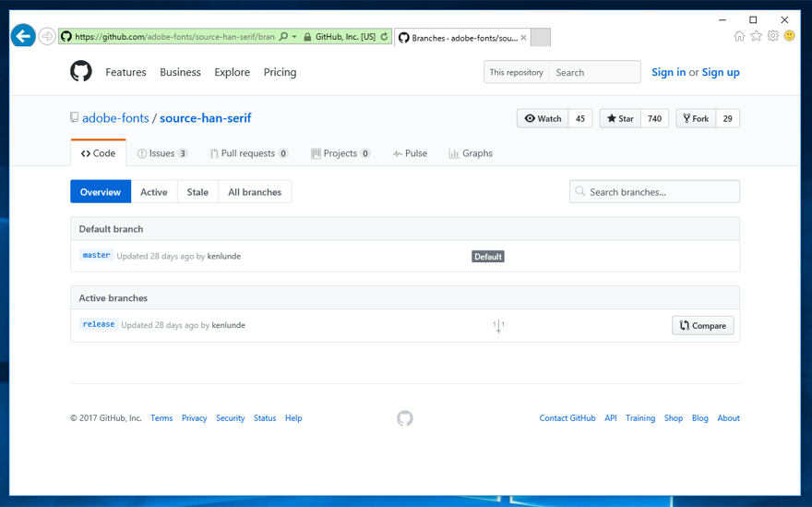
Task: Select the Overview branches filter
Action: point(101,192)
